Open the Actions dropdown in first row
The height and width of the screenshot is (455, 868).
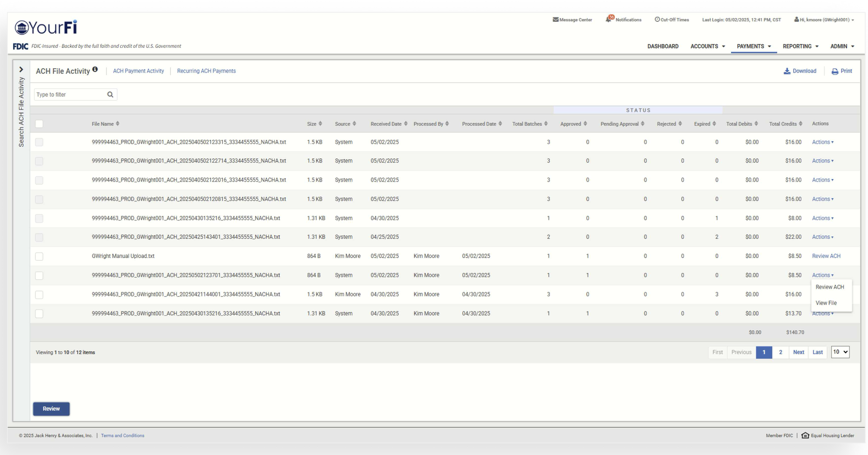[x=823, y=142]
